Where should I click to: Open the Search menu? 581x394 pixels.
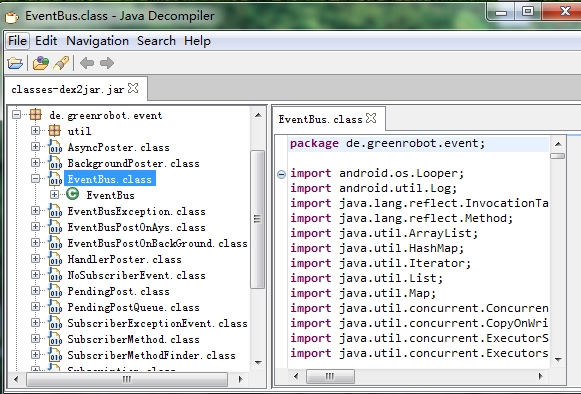[156, 40]
